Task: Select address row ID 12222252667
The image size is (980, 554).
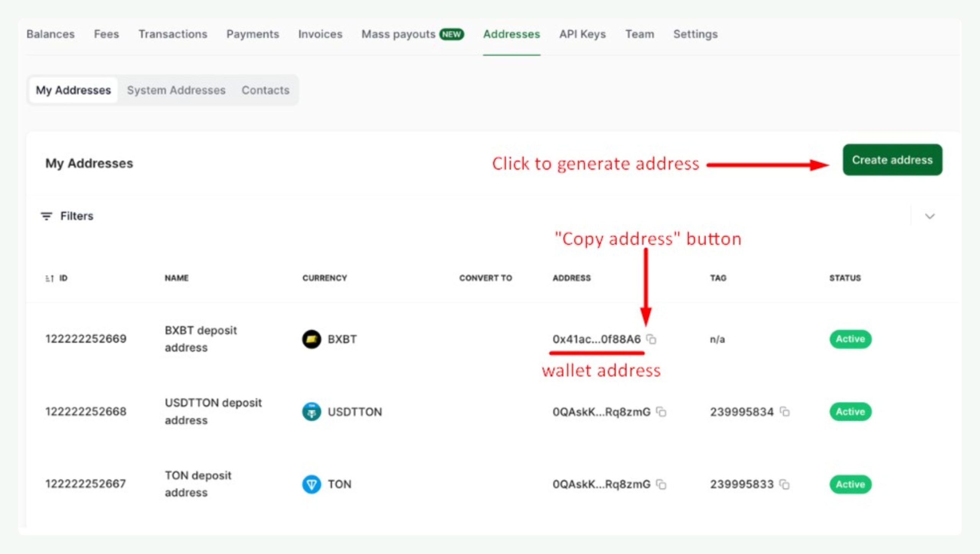Action: [85, 484]
